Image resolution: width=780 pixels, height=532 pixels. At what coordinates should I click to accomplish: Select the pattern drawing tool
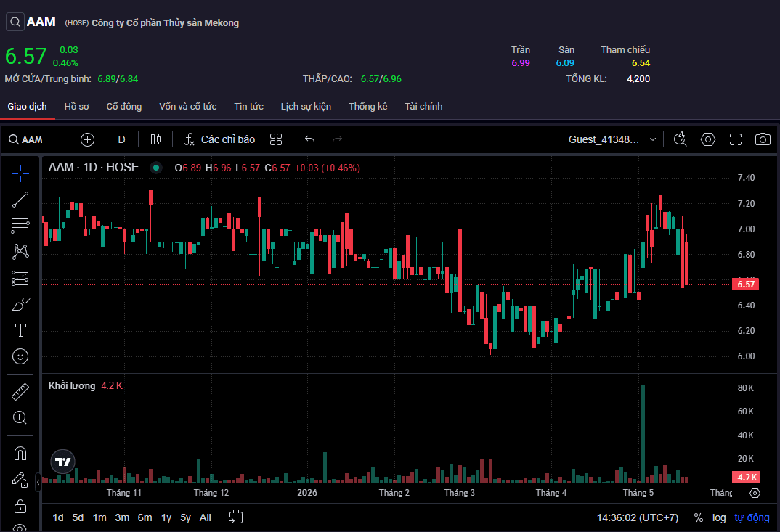[20, 252]
